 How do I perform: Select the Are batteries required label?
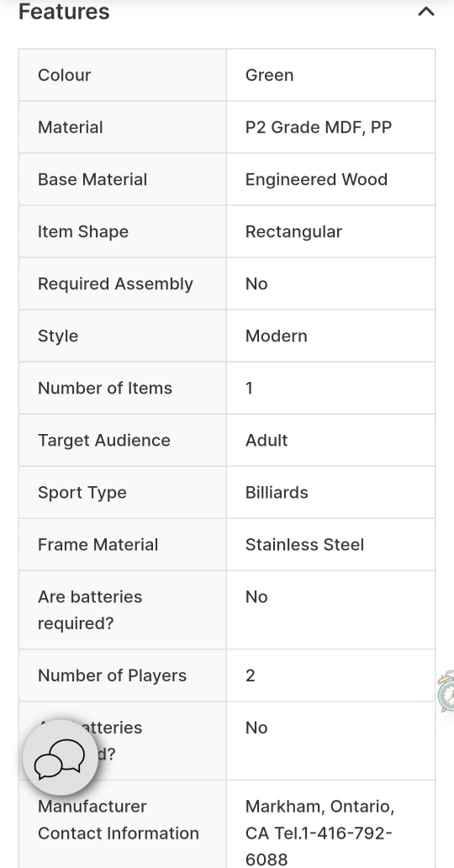90,610
